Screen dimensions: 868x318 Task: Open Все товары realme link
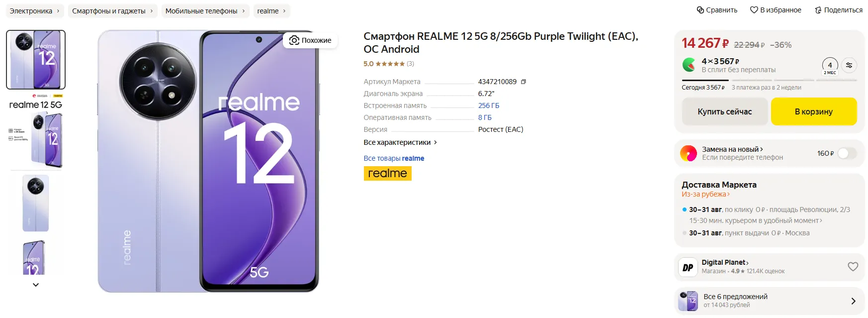click(394, 158)
